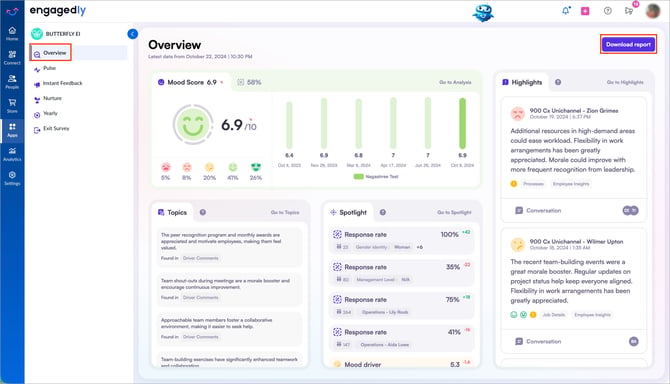The width and height of the screenshot is (670, 384).
Task: Click the 41% happy mood face
Action: (x=232, y=167)
